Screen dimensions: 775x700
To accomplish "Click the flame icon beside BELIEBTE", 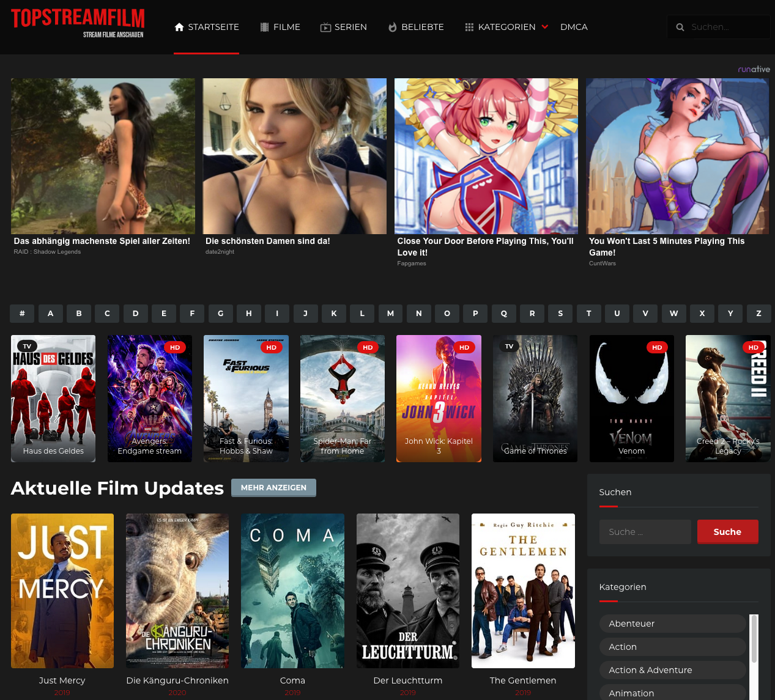I will coord(391,27).
